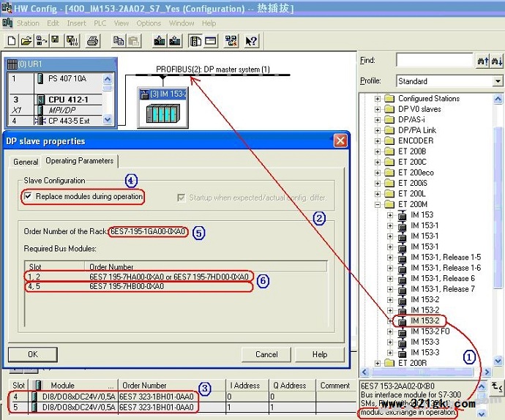Click the Save and Compile toolbar icon
The width and height of the screenshot is (505, 420).
[72, 41]
